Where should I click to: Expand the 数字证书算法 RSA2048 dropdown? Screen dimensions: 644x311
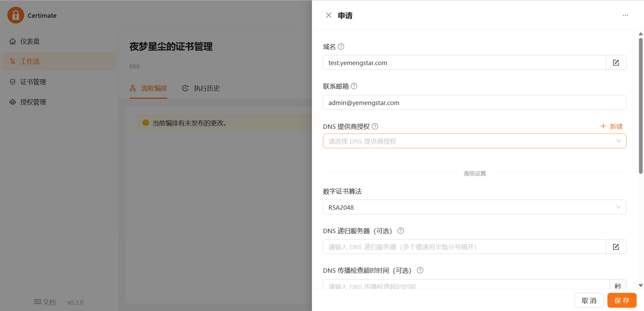(x=474, y=207)
